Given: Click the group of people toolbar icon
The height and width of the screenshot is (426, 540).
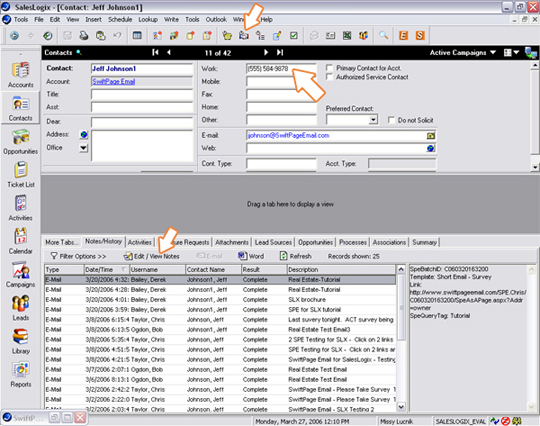Looking at the screenshot, I should click(364, 35).
